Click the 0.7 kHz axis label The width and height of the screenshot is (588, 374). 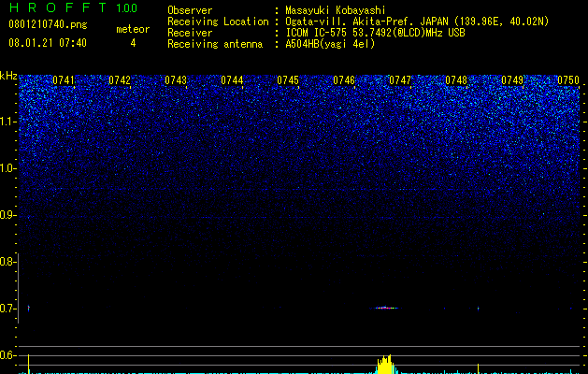[8, 309]
